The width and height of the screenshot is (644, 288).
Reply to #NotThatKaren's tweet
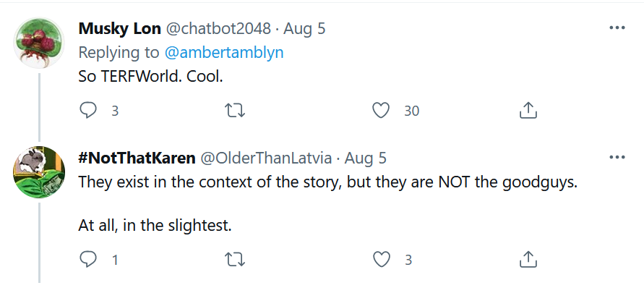tap(87, 260)
